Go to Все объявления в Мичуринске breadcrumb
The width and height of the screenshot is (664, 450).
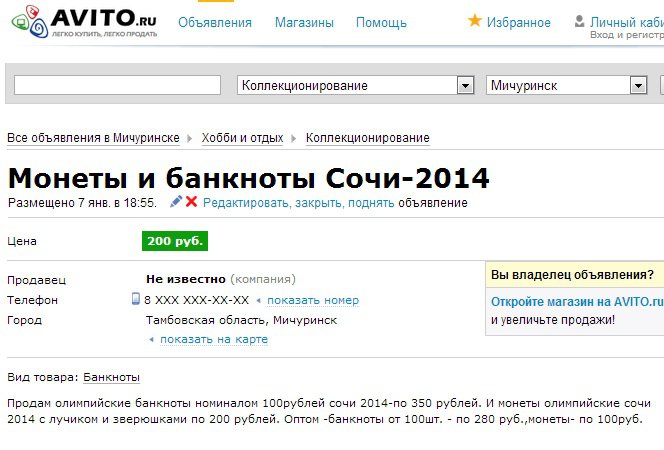coord(93,138)
